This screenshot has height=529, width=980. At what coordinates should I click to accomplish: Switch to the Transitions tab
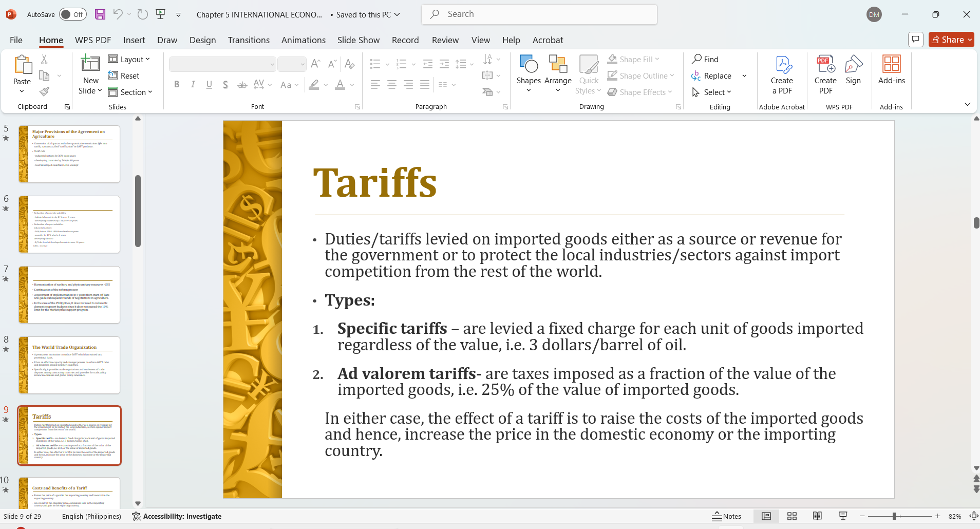click(249, 40)
